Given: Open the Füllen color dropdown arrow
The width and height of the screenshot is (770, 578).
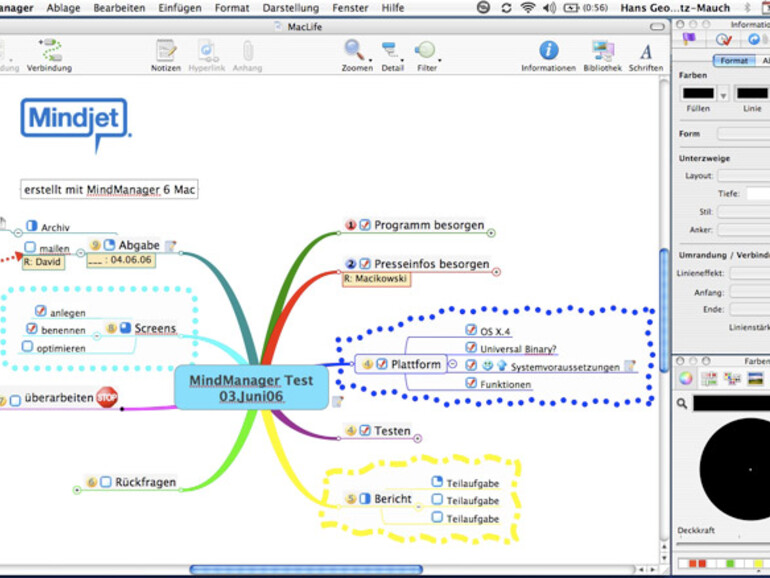Looking at the screenshot, I should click(x=723, y=95).
